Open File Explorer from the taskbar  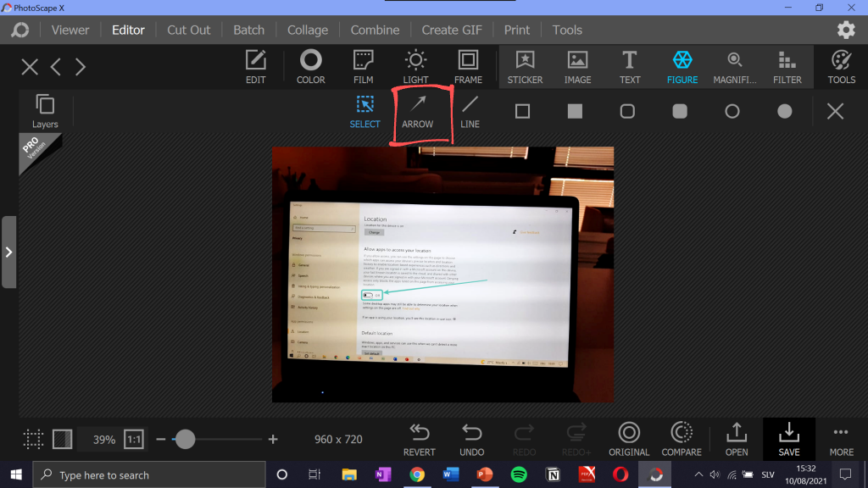349,474
